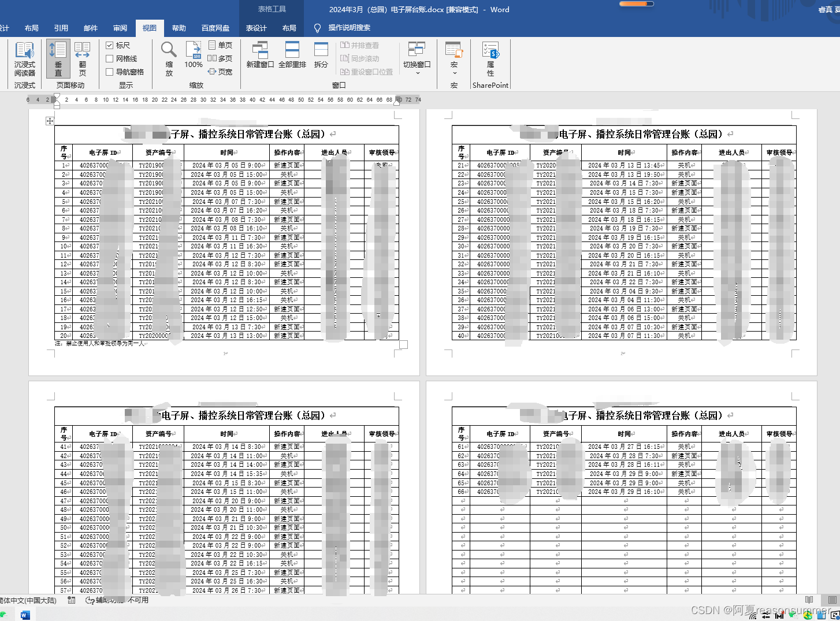Open the Help tab (帮助)
This screenshot has width=840, height=621.
[179, 28]
